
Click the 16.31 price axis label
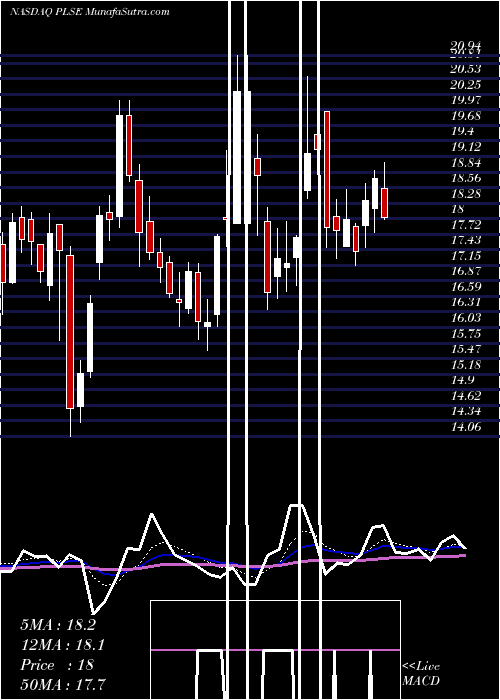click(x=466, y=302)
